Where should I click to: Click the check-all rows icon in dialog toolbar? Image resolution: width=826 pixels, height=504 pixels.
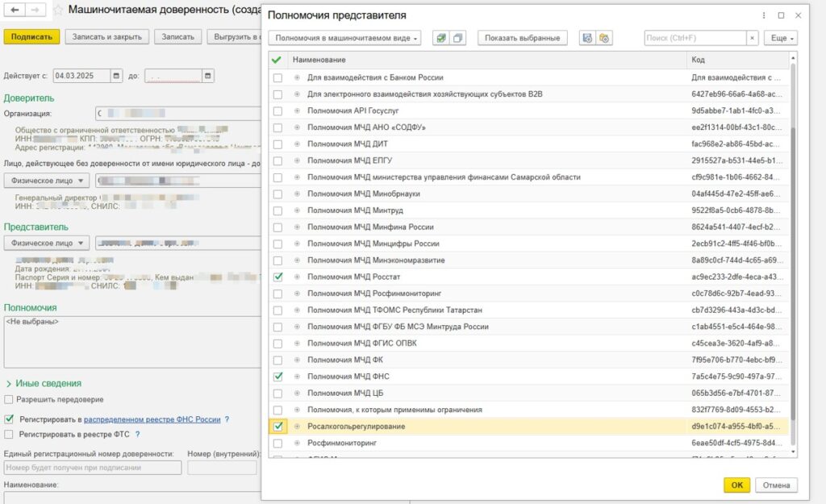[x=441, y=38]
